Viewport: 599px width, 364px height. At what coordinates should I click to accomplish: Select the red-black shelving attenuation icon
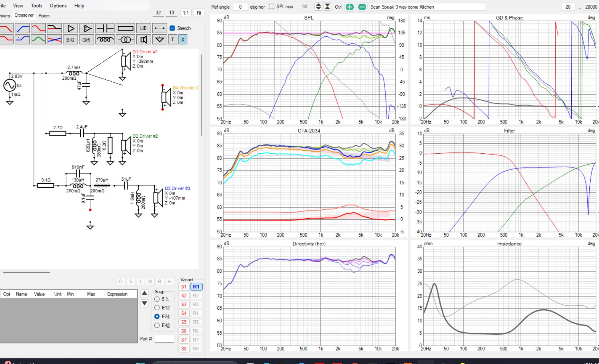pos(54,28)
